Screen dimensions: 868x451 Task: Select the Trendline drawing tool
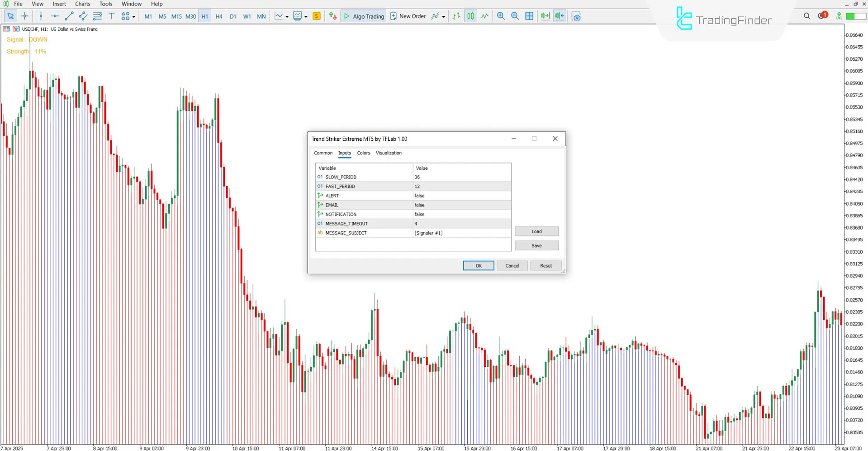pyautogui.click(x=69, y=16)
